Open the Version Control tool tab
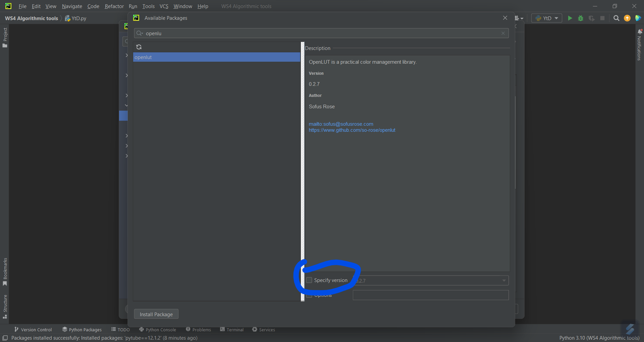 [33, 330]
